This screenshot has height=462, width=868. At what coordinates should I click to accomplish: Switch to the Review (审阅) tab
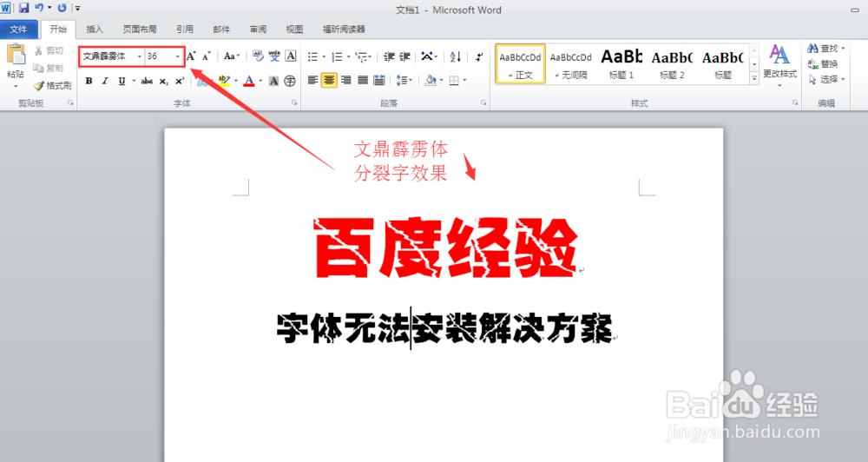(x=258, y=30)
